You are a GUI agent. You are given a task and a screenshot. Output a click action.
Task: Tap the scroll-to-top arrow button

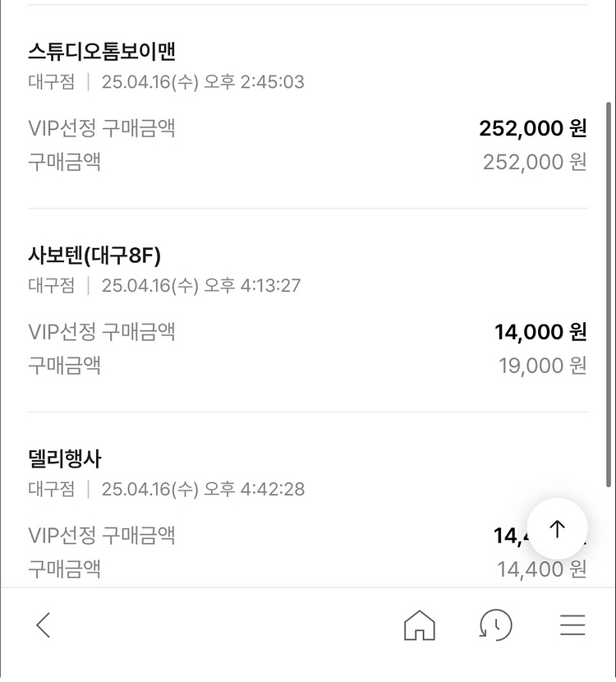point(557,529)
